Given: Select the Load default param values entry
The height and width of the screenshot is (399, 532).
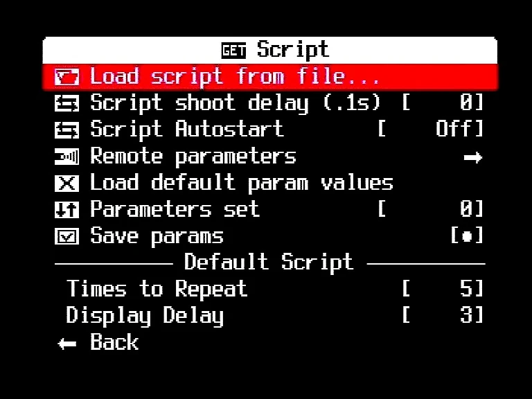Looking at the screenshot, I should [241, 184].
